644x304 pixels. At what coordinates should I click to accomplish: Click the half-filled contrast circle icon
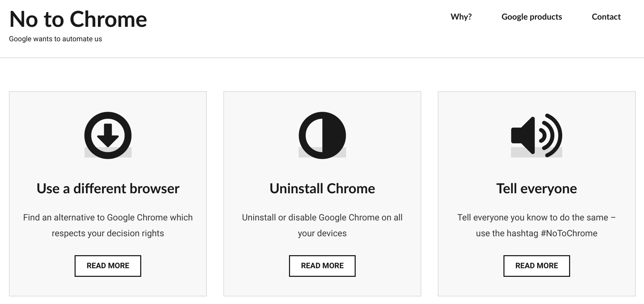(x=322, y=135)
